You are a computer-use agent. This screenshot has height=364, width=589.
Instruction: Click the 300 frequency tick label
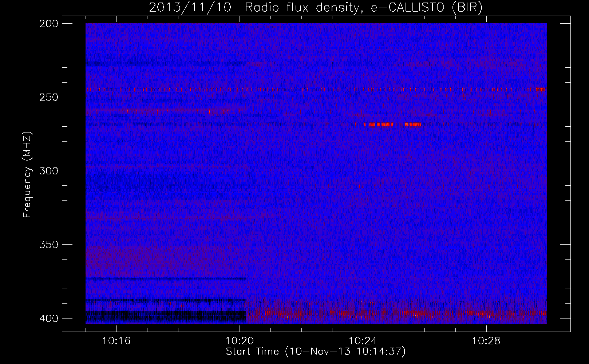[48, 171]
